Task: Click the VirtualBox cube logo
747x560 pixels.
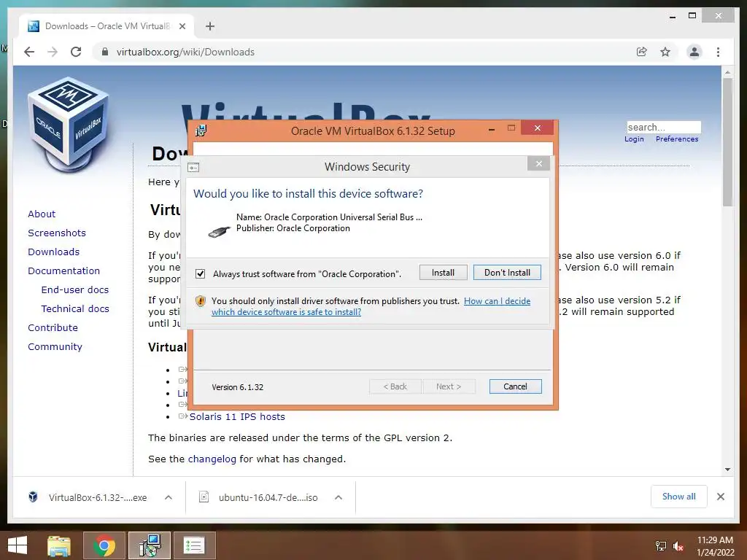Action: coord(69,124)
